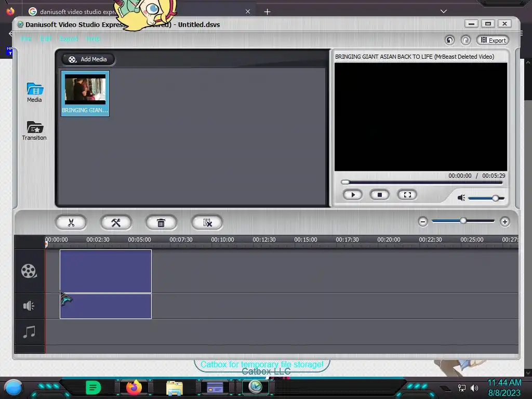The image size is (532, 399).
Task: Click the Undo arrow icon
Action: click(x=449, y=40)
